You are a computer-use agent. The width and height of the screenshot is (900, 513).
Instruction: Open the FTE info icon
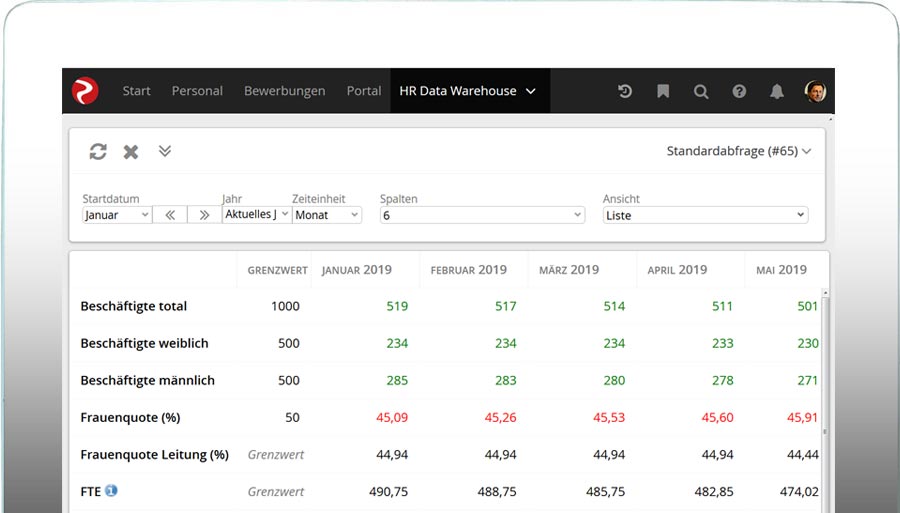(x=111, y=491)
